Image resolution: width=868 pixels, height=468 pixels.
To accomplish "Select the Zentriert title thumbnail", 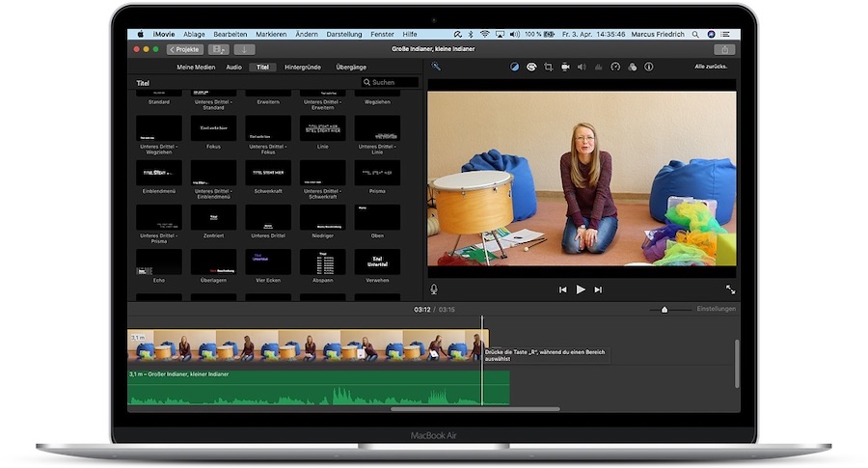I will (x=214, y=218).
